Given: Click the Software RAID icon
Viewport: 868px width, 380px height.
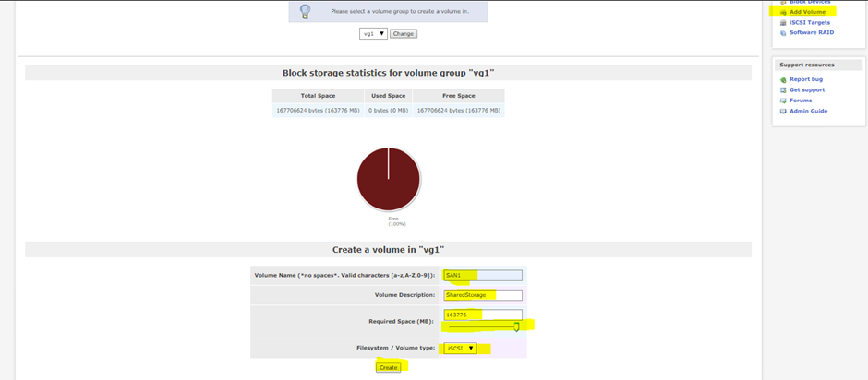Looking at the screenshot, I should pos(783,33).
